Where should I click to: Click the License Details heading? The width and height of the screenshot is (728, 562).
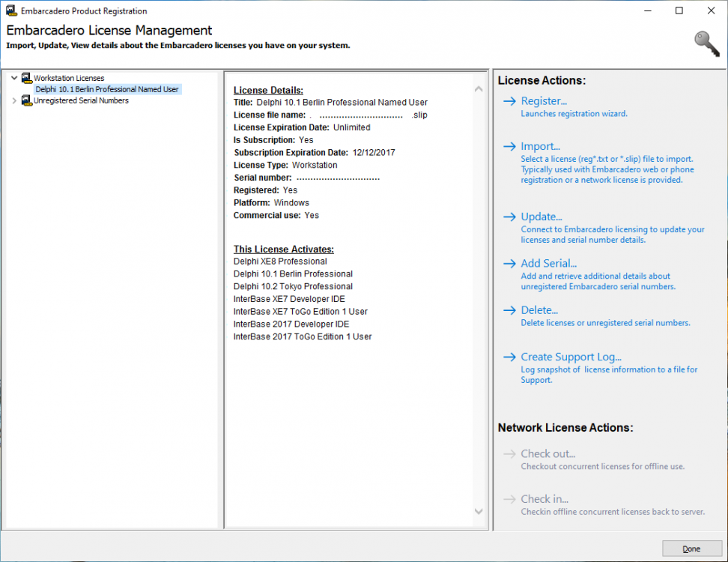point(268,90)
